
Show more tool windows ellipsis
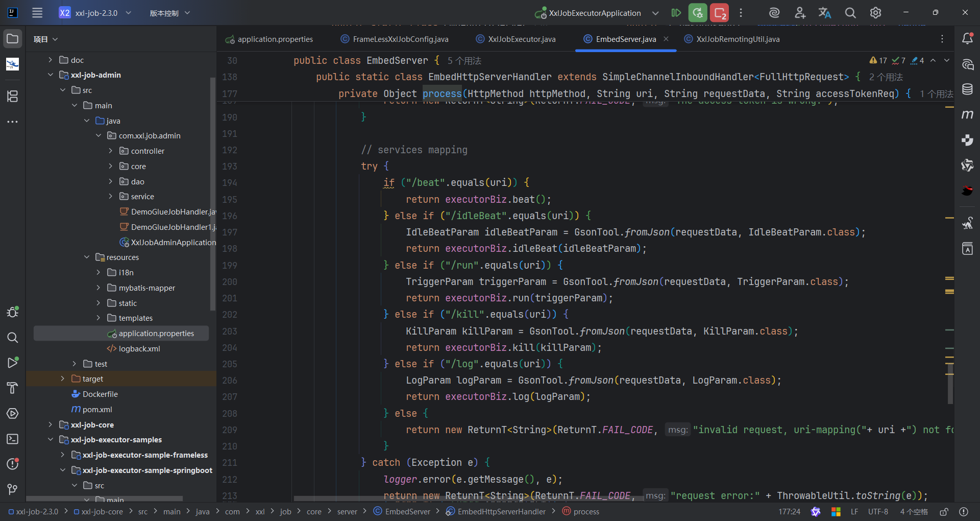[13, 122]
